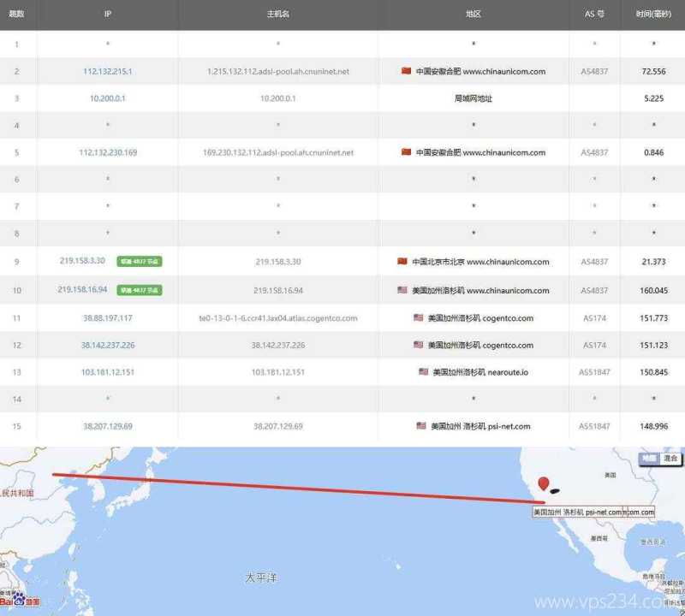Sort by the 跳数 column header
Screen dimensions: 685x616
[16, 15]
